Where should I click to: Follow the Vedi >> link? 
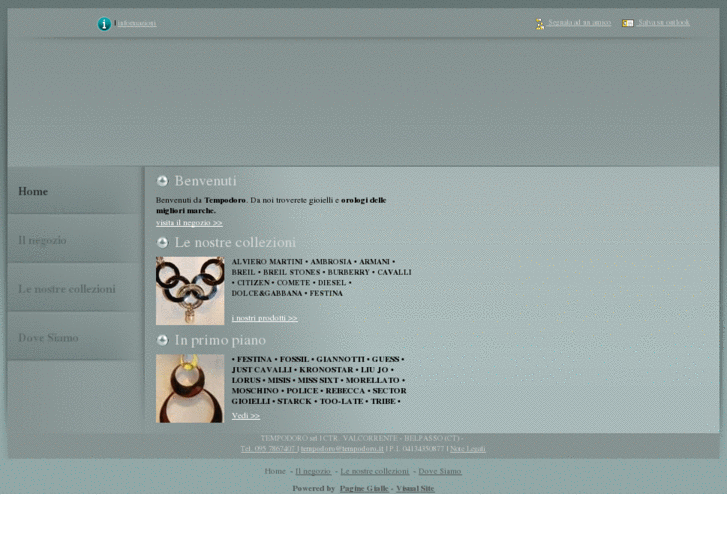245,416
